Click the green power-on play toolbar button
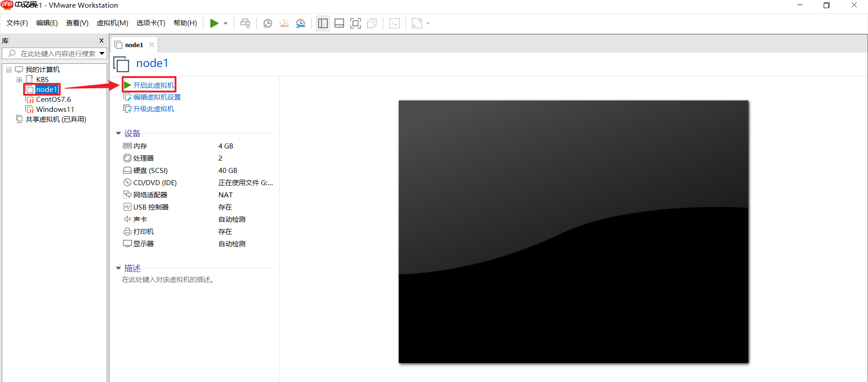The height and width of the screenshot is (382, 868). coord(214,24)
